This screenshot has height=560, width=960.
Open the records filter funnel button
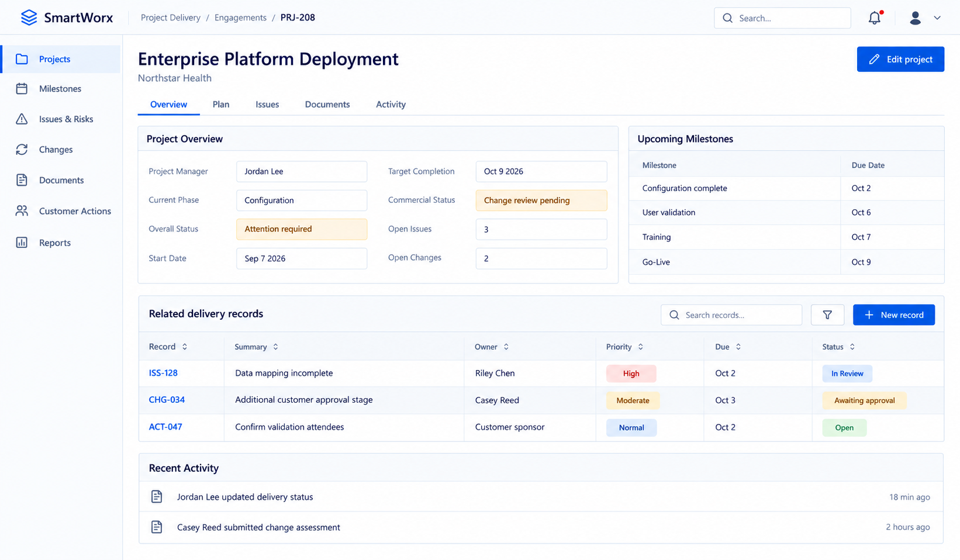click(827, 315)
